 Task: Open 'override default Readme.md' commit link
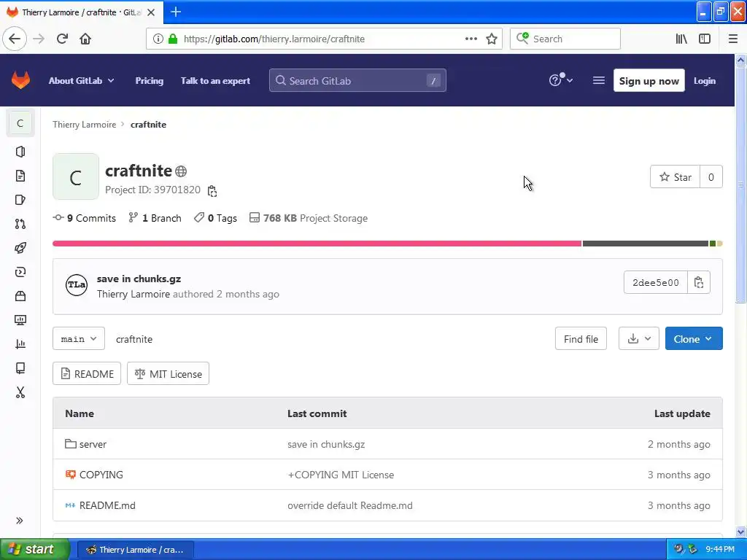[349, 505]
